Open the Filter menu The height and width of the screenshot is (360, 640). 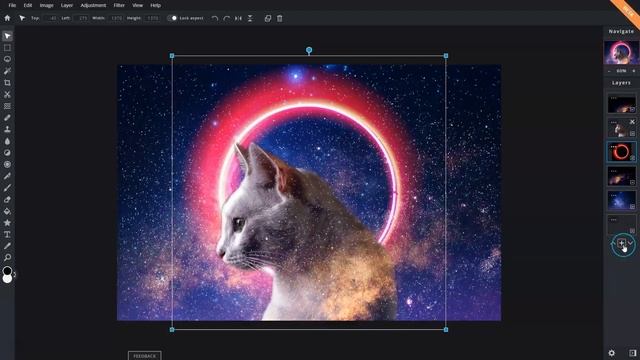tap(119, 5)
